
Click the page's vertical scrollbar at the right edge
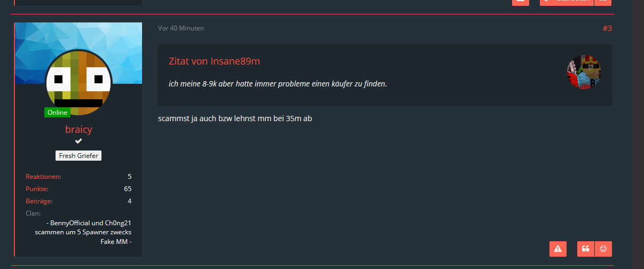point(638,134)
